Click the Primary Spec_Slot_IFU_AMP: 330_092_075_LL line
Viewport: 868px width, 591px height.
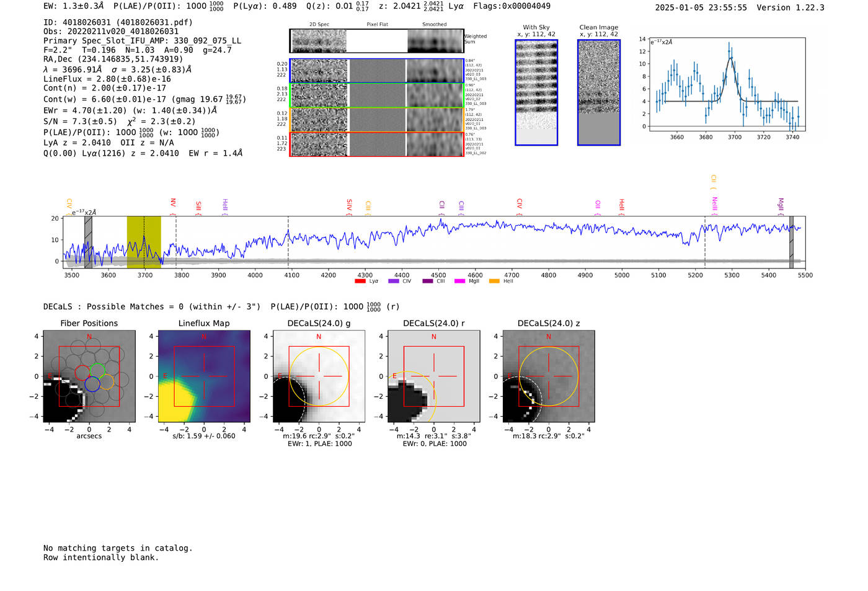[x=143, y=41]
